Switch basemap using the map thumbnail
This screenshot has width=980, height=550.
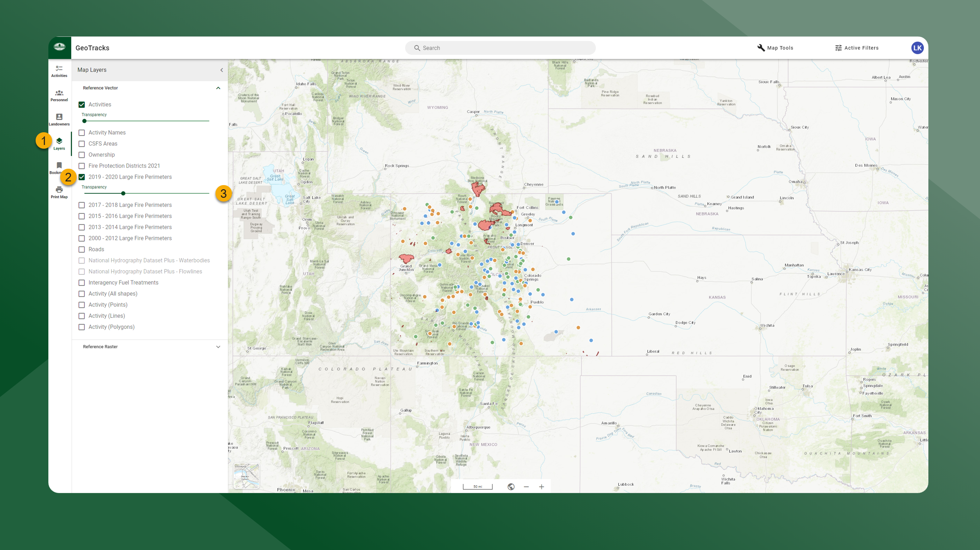[x=246, y=475]
